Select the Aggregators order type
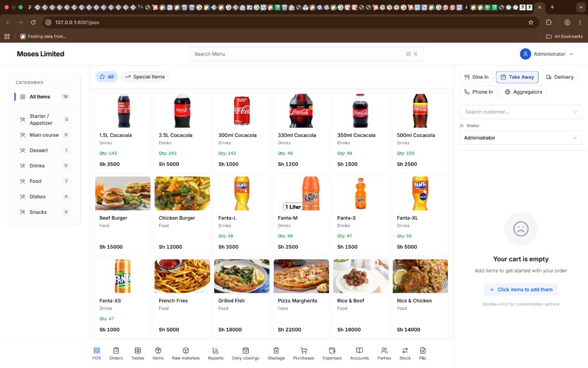Viewport: 588px width, 368px height. (x=524, y=92)
